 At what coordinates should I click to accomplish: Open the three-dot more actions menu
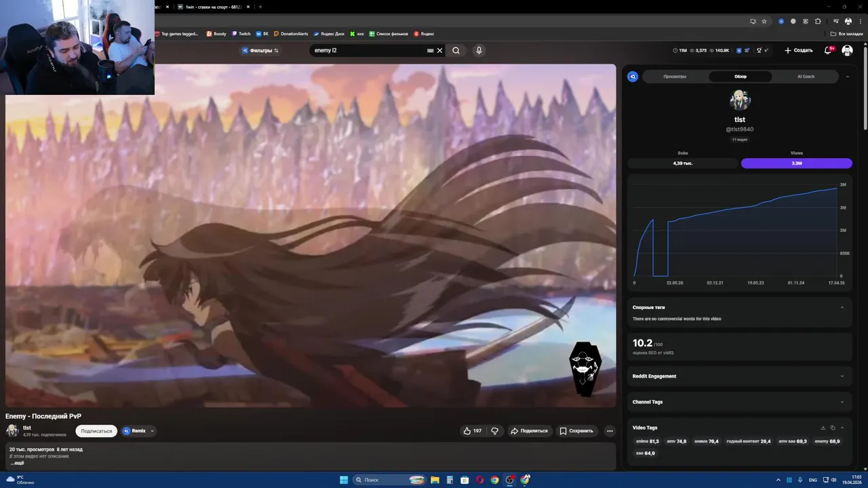[610, 431]
